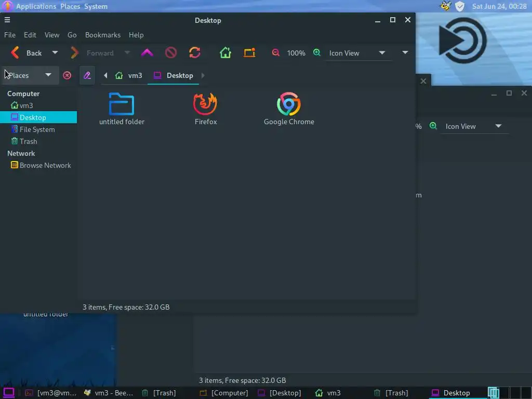Open the window menu hamburger icon
The width and height of the screenshot is (532, 399).
7,20
